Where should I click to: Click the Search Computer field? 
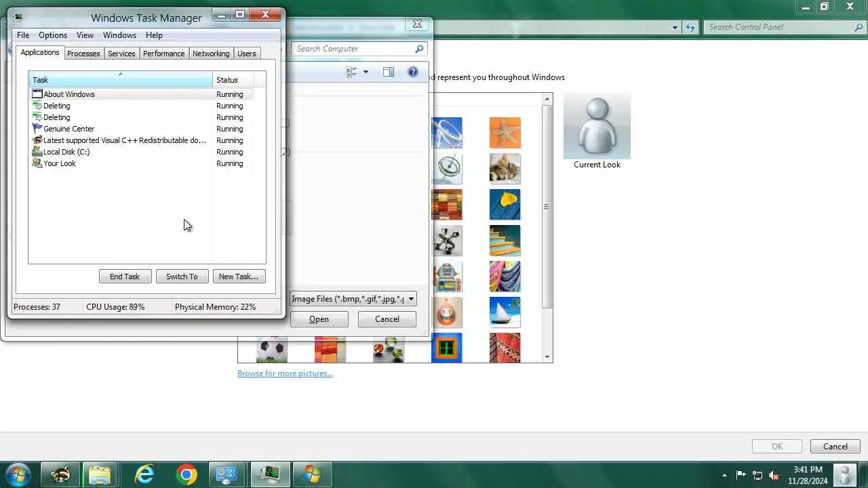(353, 49)
